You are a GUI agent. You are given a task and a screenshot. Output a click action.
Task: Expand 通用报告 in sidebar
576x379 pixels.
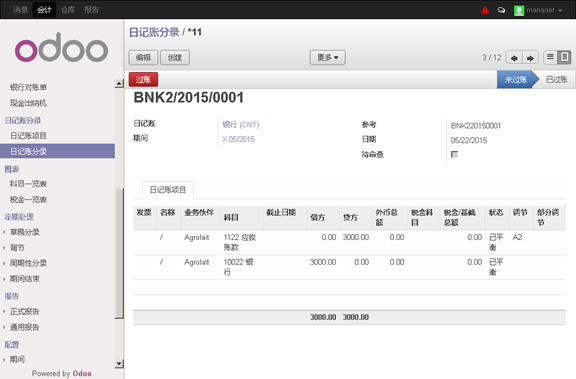(24, 327)
